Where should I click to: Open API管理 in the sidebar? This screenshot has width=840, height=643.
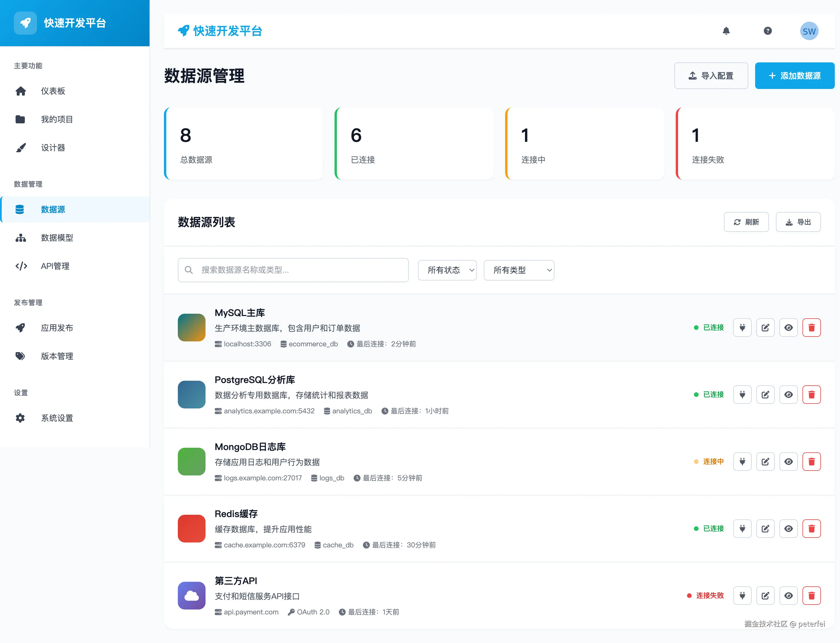pos(55,266)
